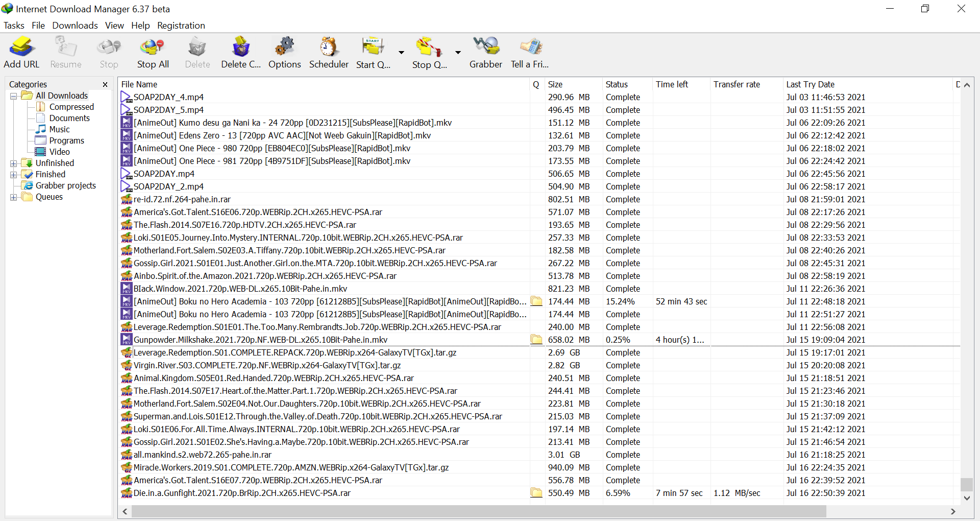Select the Kumo desu ga Nani ka download
The image size is (980, 521).
click(540, 123)
